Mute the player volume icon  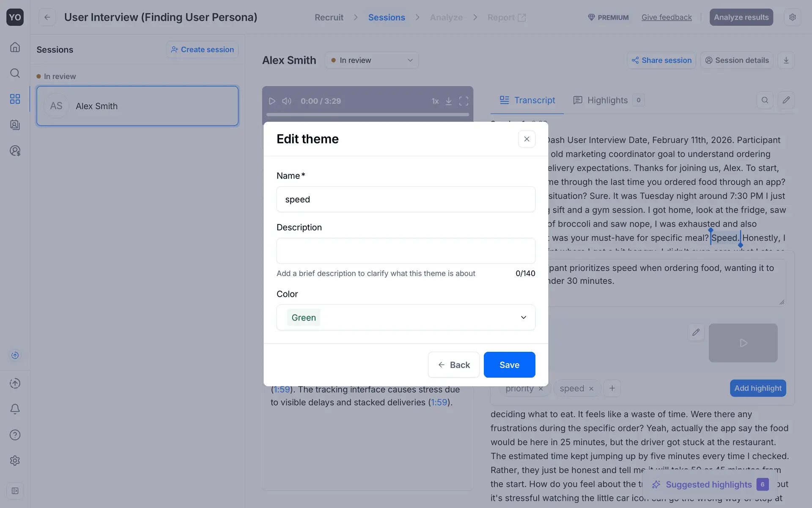[x=287, y=101]
